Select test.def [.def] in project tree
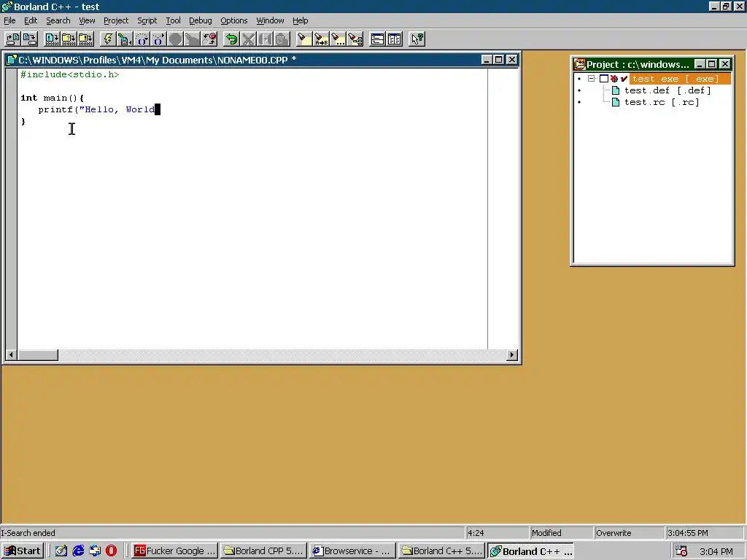Viewport: 747px width, 560px height. point(667,90)
